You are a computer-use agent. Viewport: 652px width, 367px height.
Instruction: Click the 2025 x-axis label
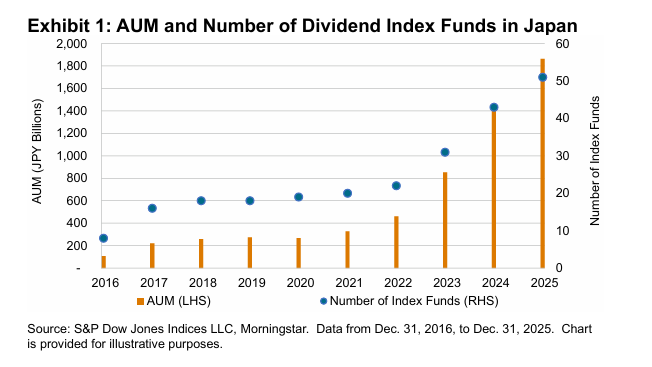(x=544, y=283)
